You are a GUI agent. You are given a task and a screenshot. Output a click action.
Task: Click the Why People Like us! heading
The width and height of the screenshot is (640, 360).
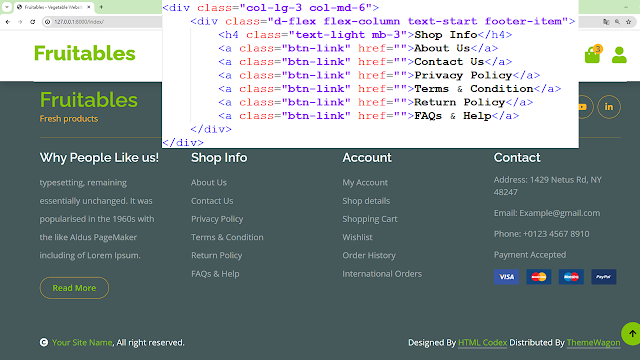[x=99, y=158]
